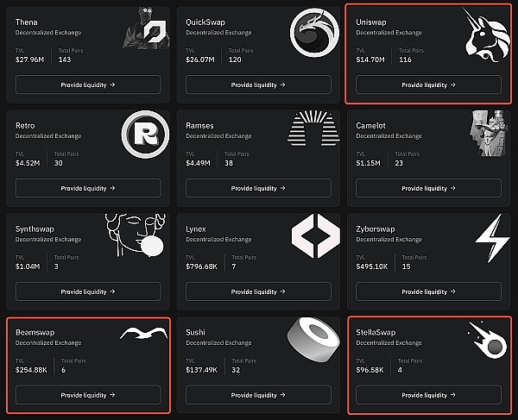Provide liquidity on StellaSwap

(x=428, y=395)
